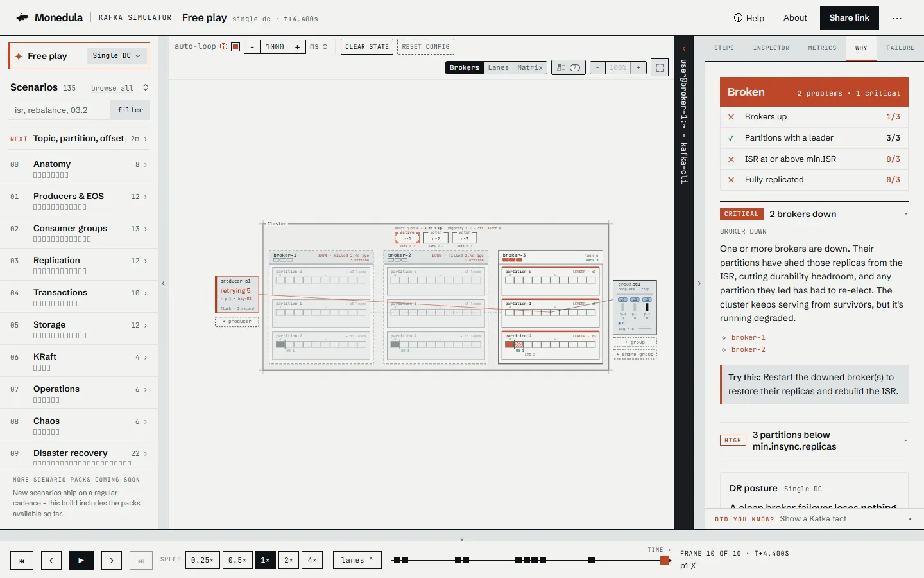Collapse the right panel with the arrow

[699, 283]
